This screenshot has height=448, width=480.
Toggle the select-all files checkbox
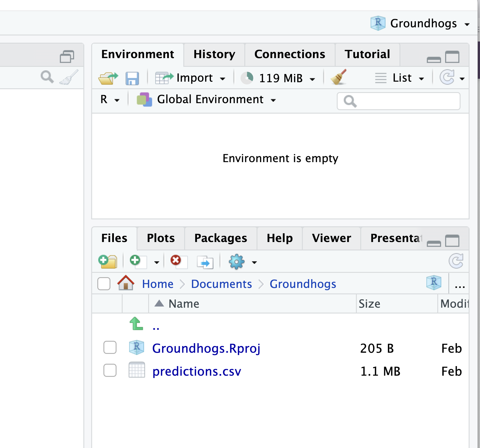point(104,284)
